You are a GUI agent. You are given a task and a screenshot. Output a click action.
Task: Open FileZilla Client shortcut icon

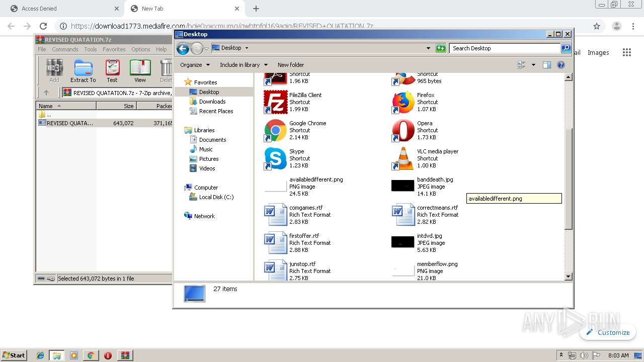pyautogui.click(x=275, y=102)
